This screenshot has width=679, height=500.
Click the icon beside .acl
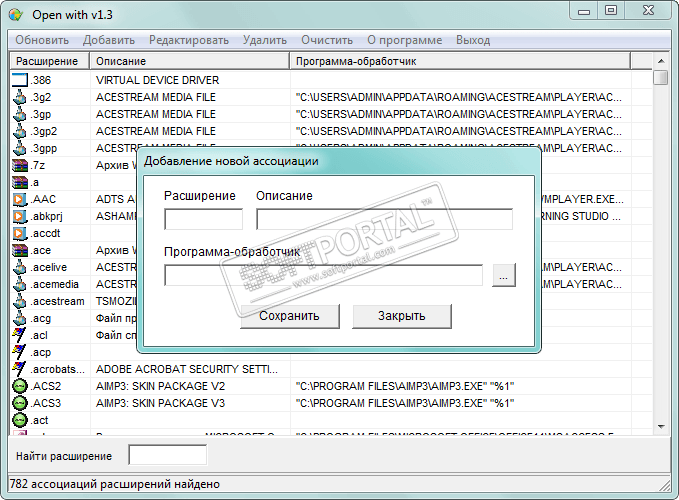pyautogui.click(x=19, y=335)
